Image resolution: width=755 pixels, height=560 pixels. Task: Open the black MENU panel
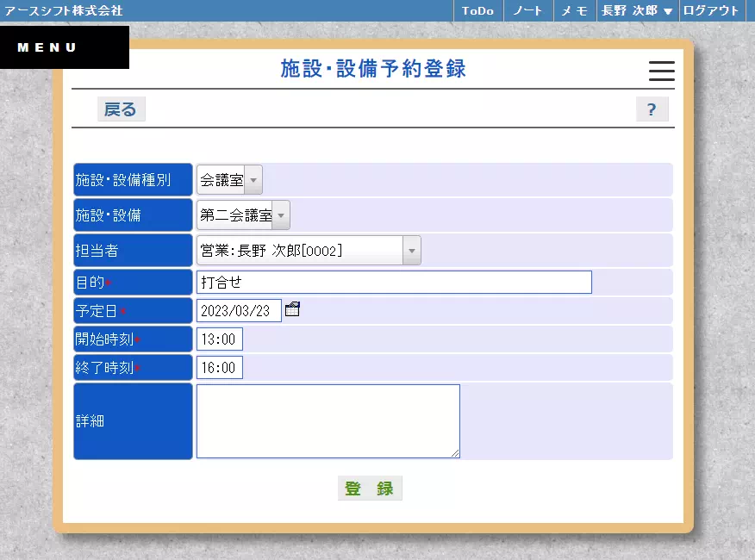click(64, 47)
